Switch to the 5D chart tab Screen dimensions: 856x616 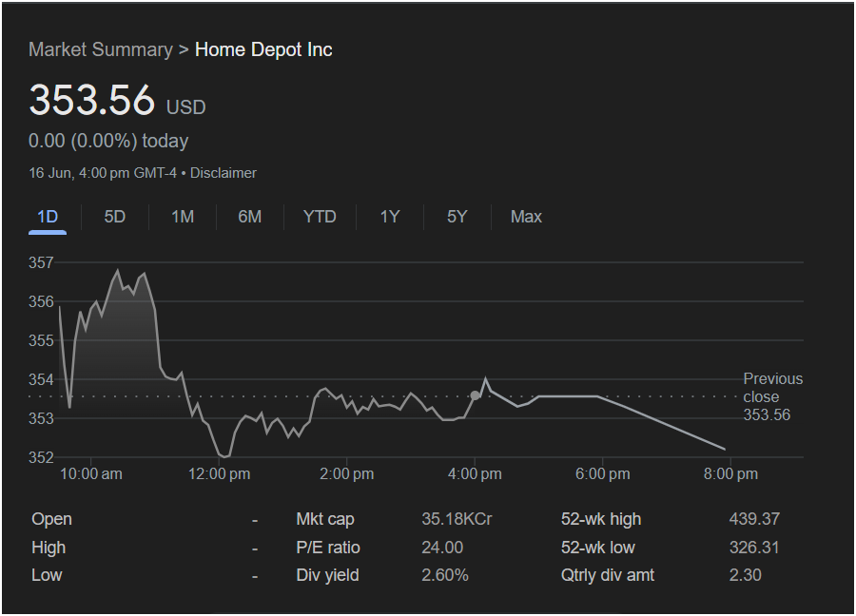(115, 217)
